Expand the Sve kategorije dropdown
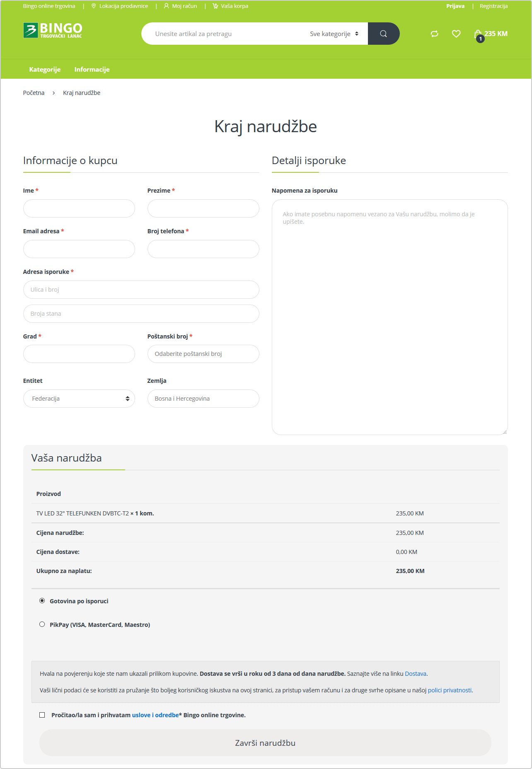532x769 pixels. tap(334, 34)
